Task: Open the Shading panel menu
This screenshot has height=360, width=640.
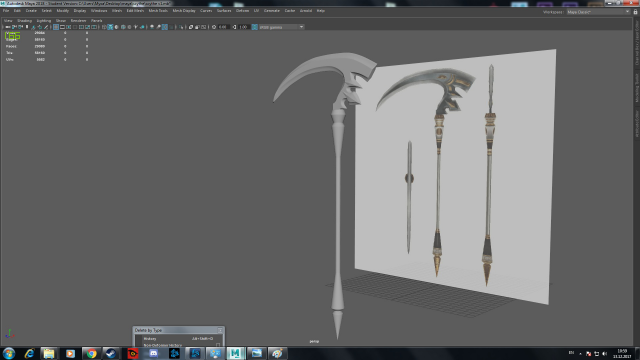Action: point(24,20)
